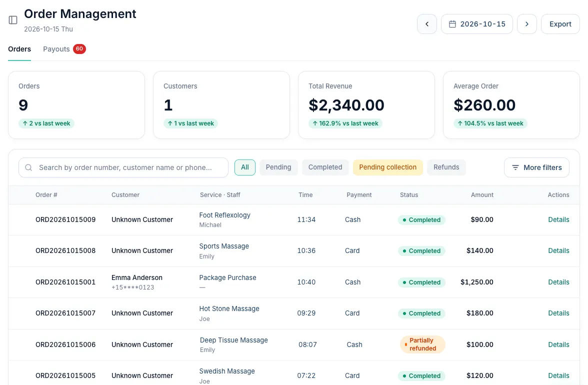Click the Customers summary card

coord(221,105)
